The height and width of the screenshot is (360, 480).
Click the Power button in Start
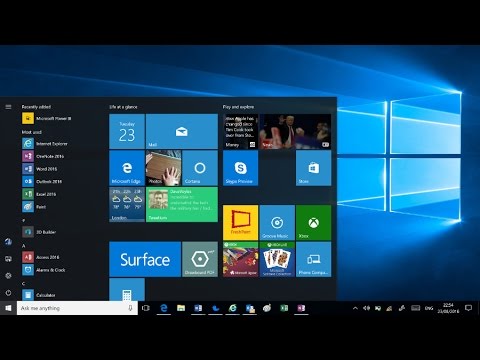tap(8, 293)
